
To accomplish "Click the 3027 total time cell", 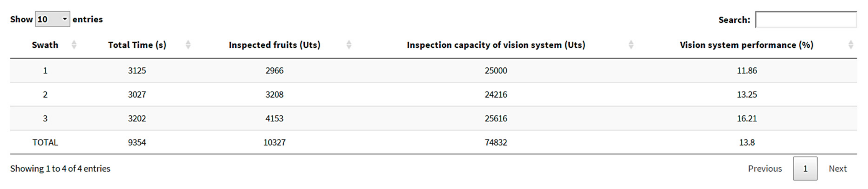I will pos(137,95).
